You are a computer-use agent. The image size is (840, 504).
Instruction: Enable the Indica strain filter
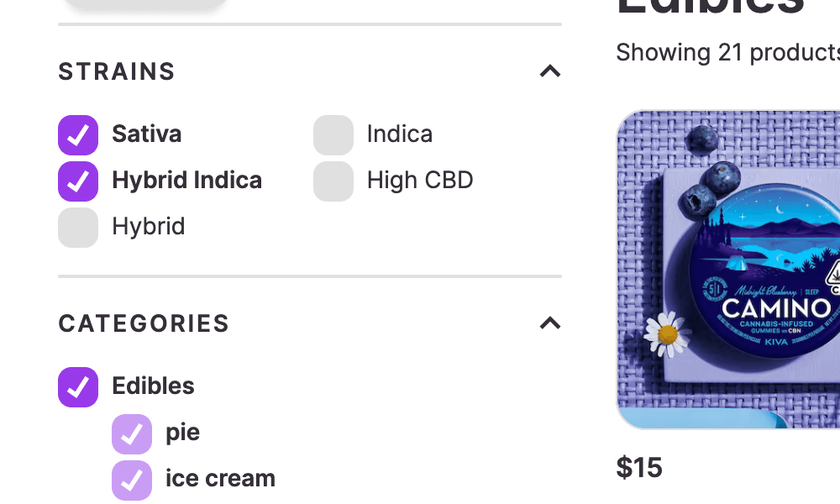(x=333, y=134)
